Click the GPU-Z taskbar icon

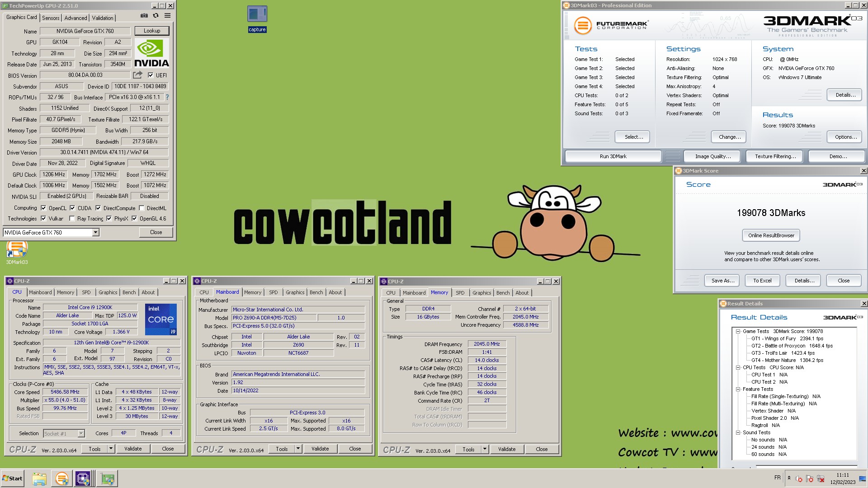coord(108,479)
